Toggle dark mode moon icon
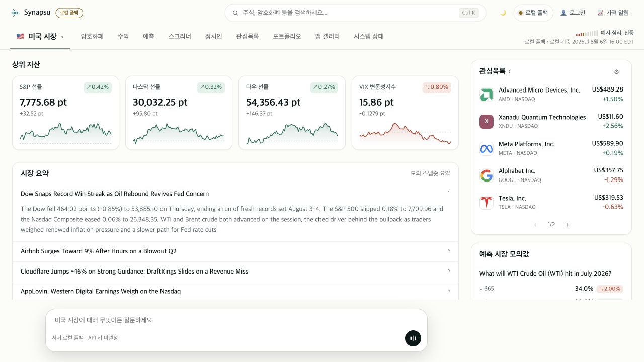This screenshot has width=644, height=362. tap(503, 13)
